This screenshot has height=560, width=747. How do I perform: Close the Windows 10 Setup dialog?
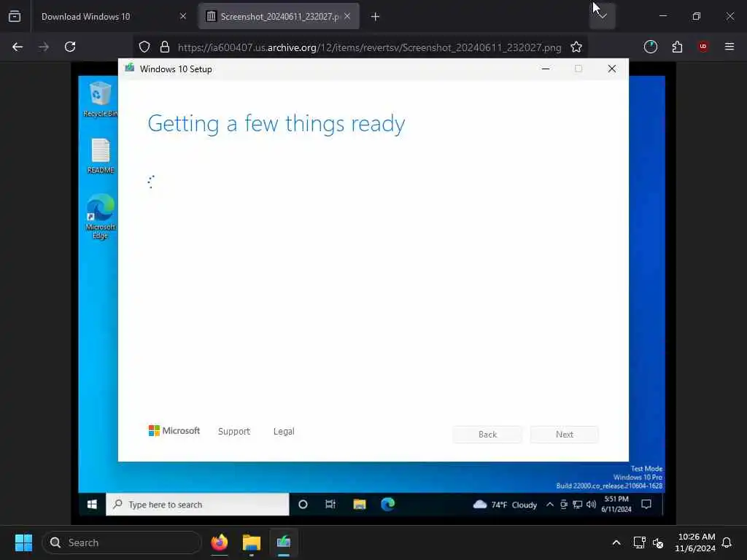[x=612, y=69]
